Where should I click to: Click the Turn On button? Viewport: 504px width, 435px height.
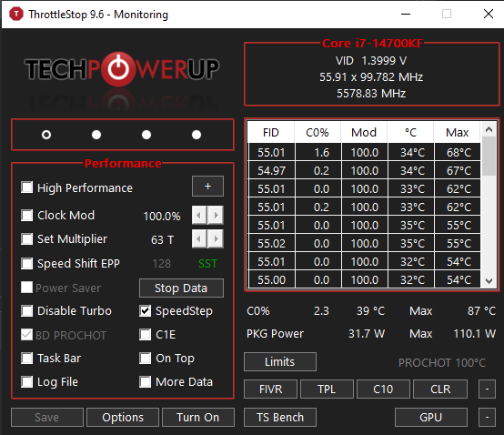(x=198, y=418)
